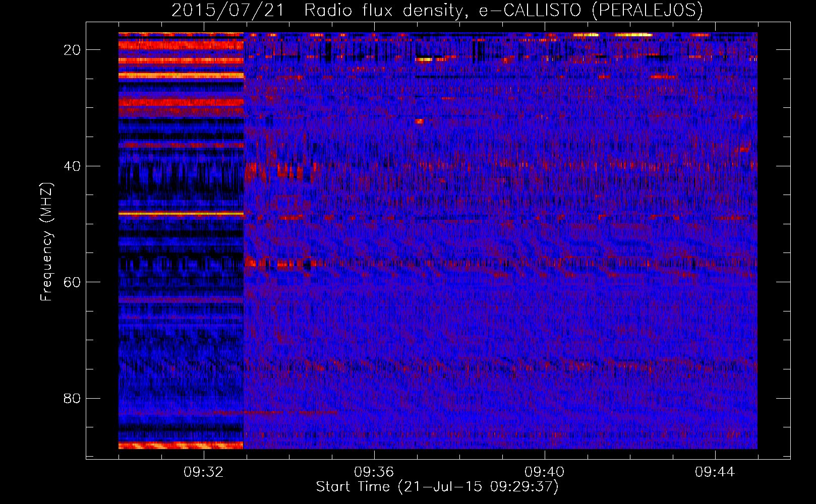Click the "Start Time (21-Jul-15 09:29:37)" label
The width and height of the screenshot is (816, 504).
pyautogui.click(x=437, y=487)
